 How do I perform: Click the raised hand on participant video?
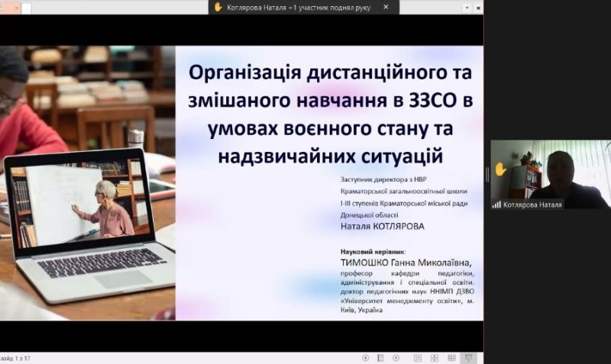coord(500,169)
